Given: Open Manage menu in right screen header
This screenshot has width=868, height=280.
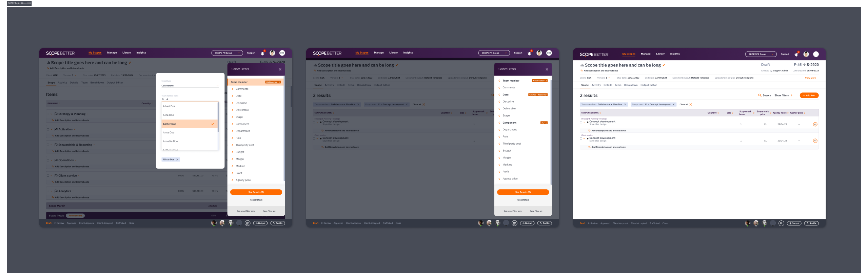Looking at the screenshot, I should 646,54.
